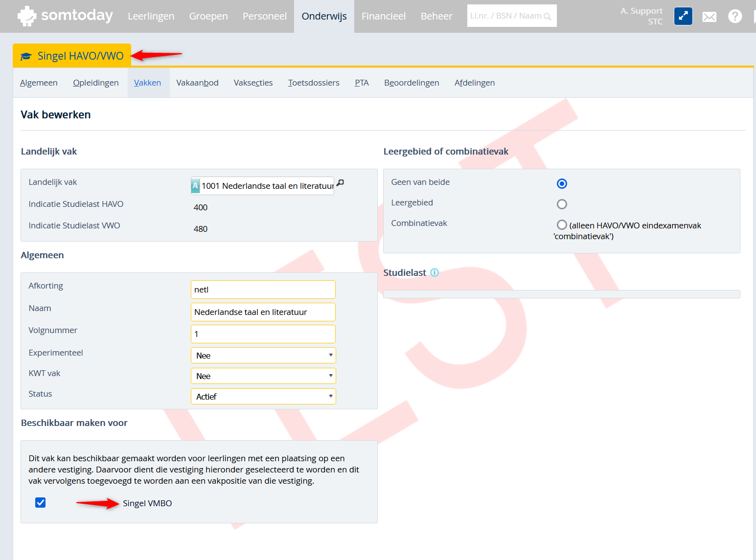The height and width of the screenshot is (560, 756).
Task: Open the Leerlingen menu
Action: coord(151,16)
